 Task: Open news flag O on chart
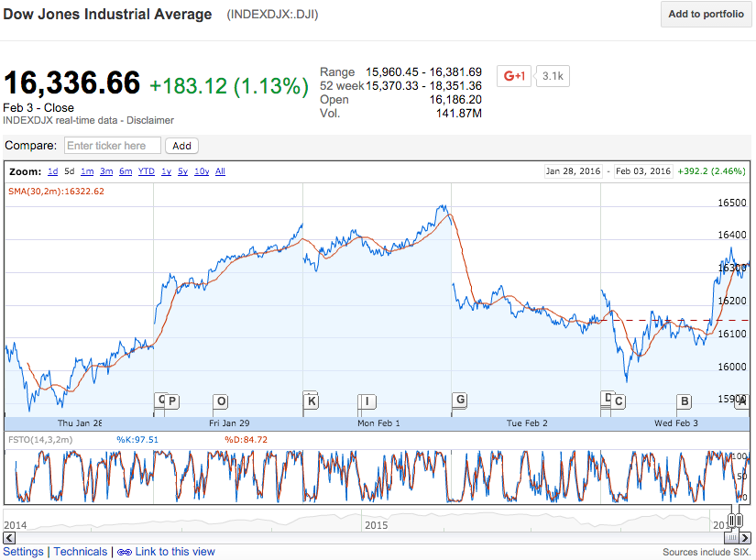[221, 401]
